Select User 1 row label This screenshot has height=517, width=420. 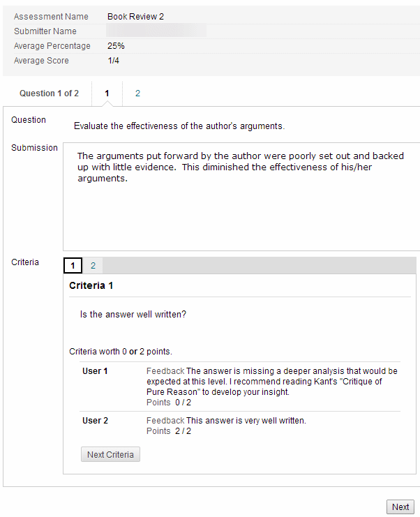click(96, 371)
